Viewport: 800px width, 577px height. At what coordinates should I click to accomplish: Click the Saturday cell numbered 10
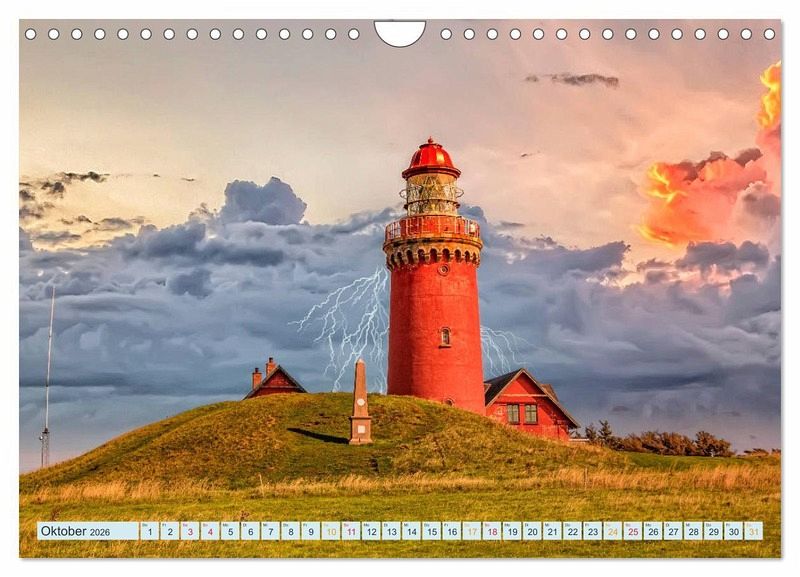331,531
